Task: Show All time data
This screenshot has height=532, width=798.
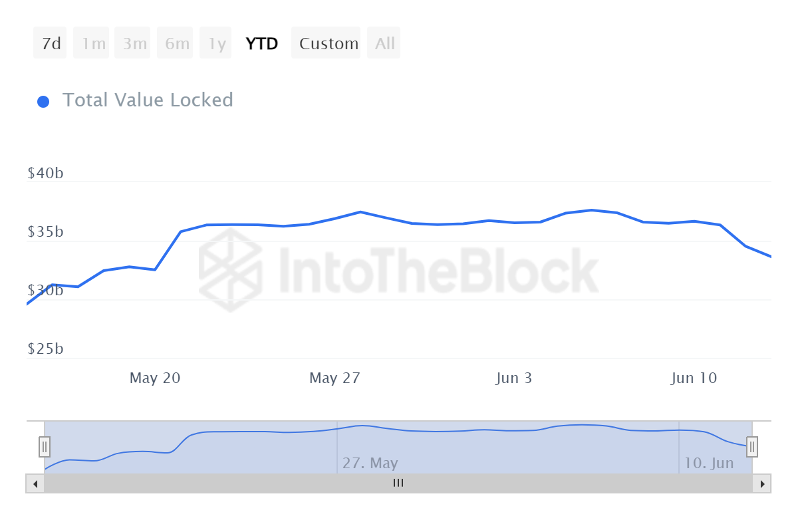Action: click(x=384, y=44)
